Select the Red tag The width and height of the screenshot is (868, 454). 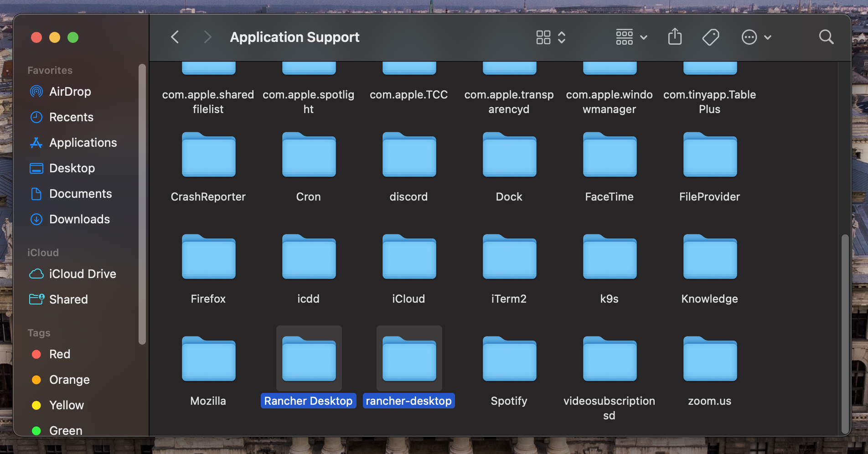[59, 354]
